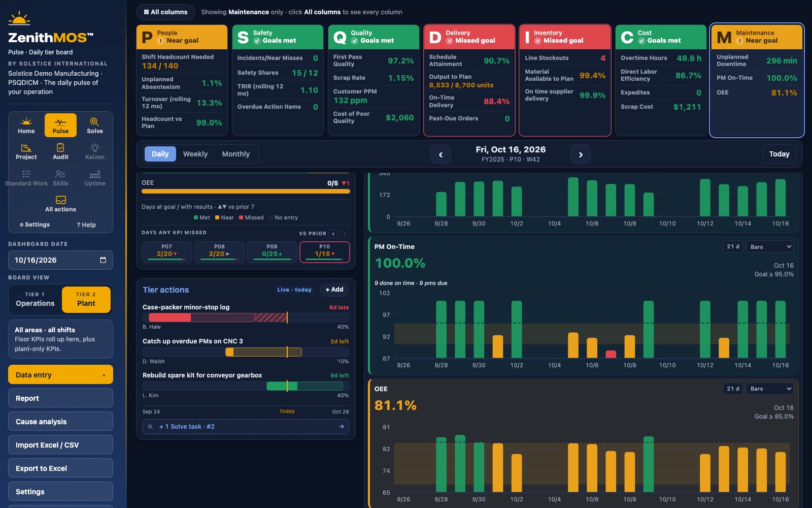Select the Daily period toggle

160,154
